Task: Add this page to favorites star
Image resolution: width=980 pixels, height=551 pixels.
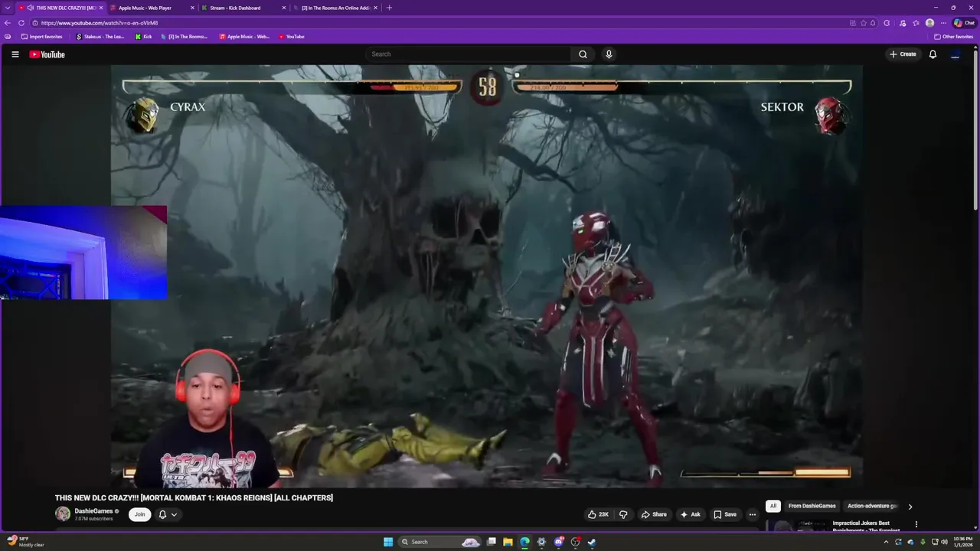Action: (x=863, y=23)
